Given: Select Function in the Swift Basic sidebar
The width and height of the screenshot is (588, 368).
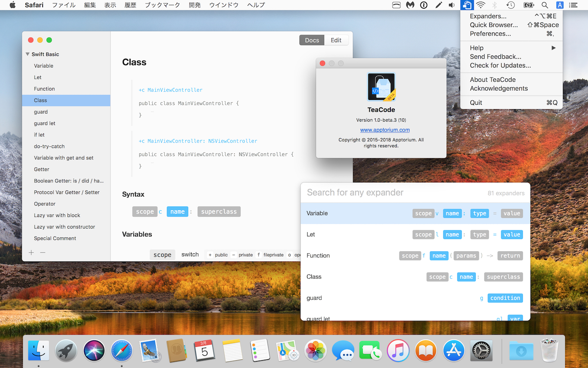Looking at the screenshot, I should (66, 89).
